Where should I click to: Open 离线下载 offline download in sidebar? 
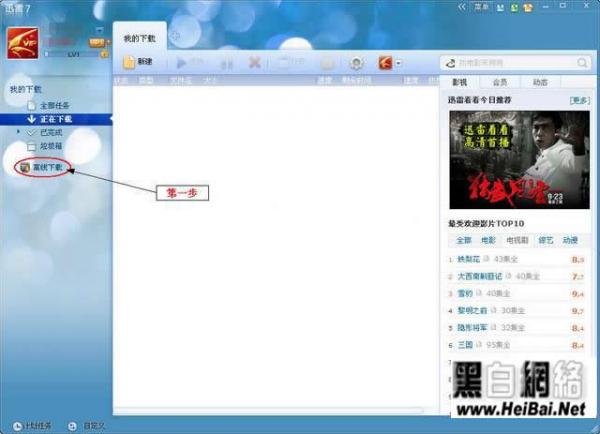43,167
